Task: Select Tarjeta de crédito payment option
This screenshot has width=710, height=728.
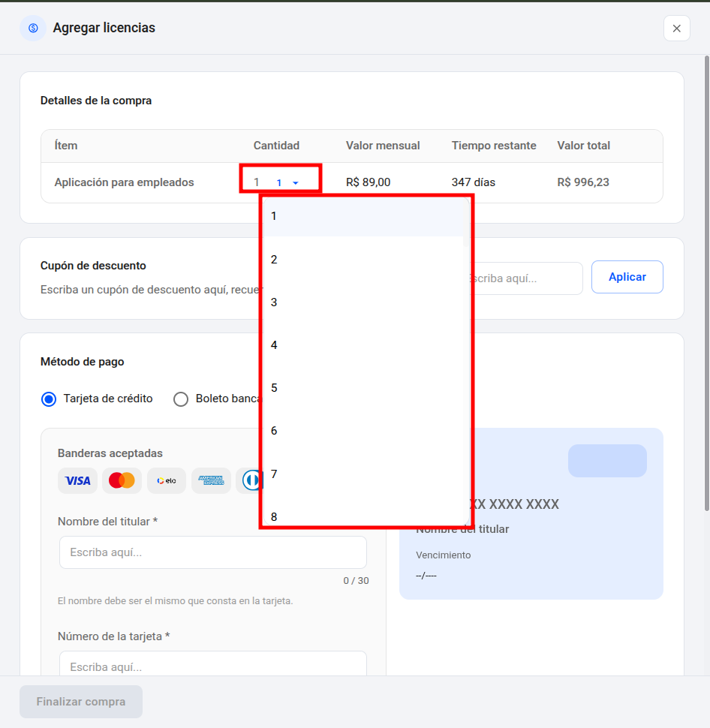Action: 49,399
